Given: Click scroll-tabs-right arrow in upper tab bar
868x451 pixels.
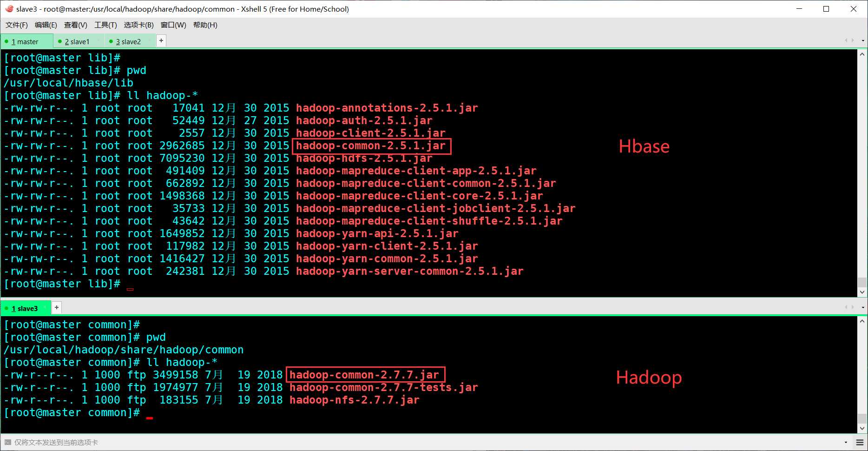Looking at the screenshot, I should [853, 41].
